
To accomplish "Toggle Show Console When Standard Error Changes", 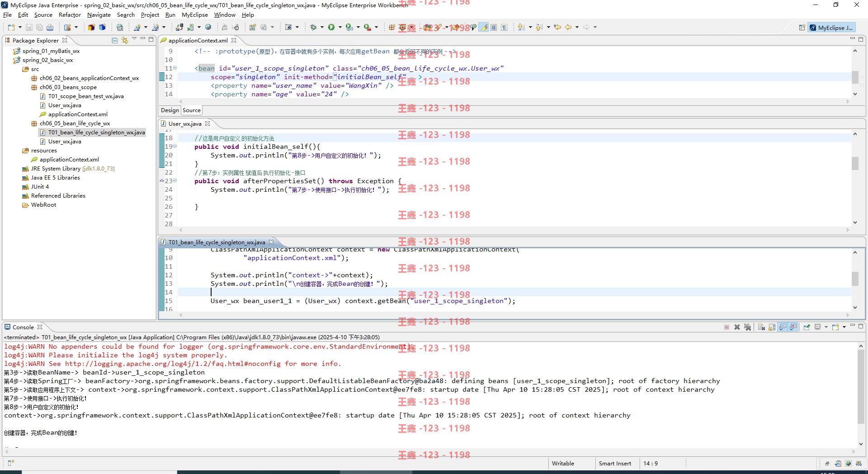I will 793,327.
